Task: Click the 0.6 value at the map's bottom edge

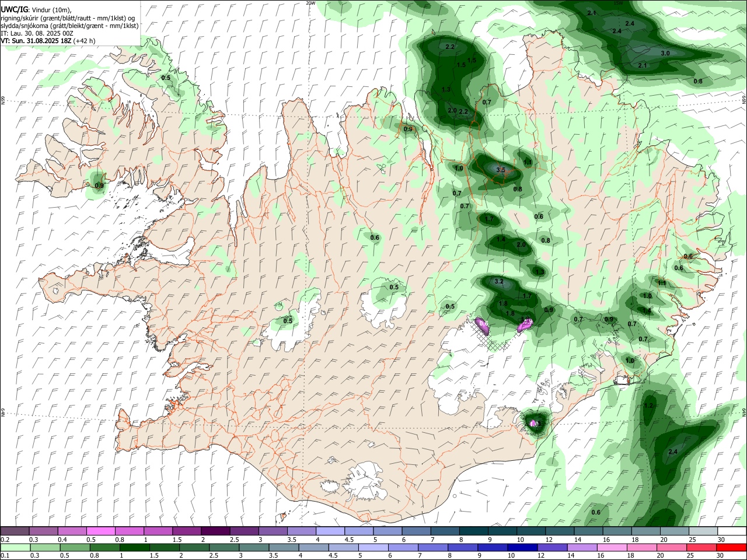Action: (596, 512)
